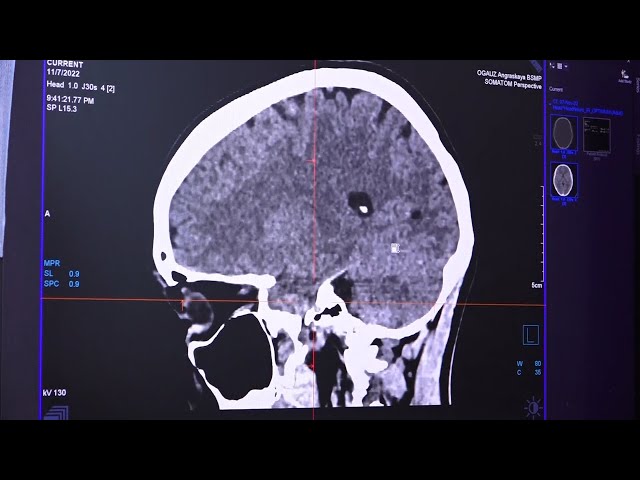The height and width of the screenshot is (480, 640).
Task: Select the bright axial brain series thumbnail
Action: point(564,180)
